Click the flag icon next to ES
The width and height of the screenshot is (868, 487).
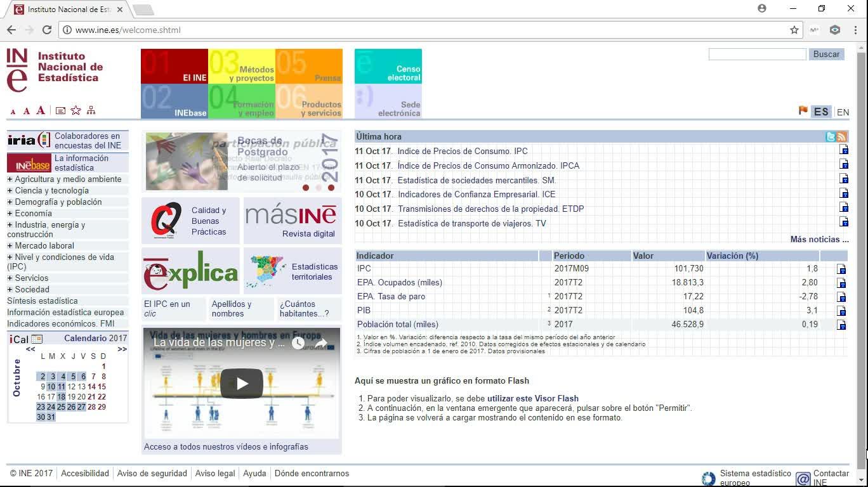[803, 111]
